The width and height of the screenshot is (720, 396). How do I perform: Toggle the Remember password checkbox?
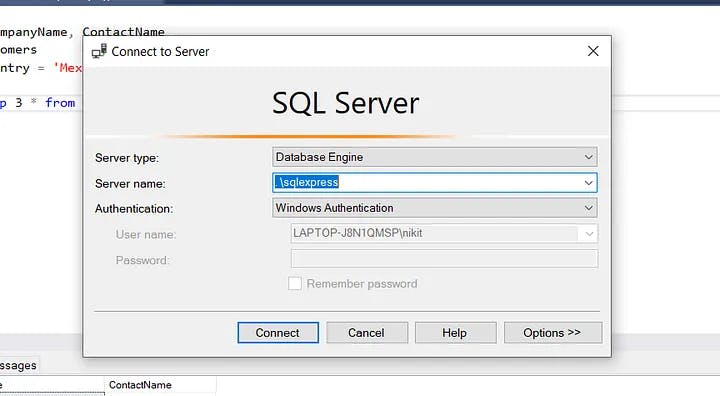pos(295,283)
